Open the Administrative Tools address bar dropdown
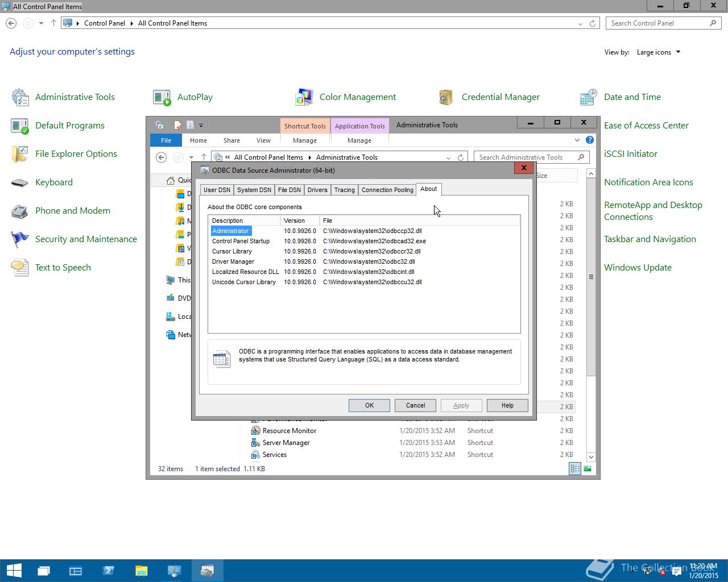The image size is (728, 582). click(x=449, y=157)
